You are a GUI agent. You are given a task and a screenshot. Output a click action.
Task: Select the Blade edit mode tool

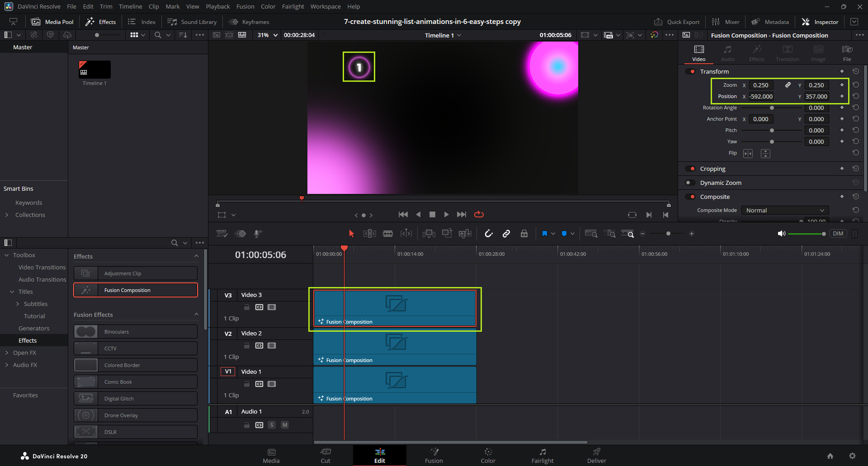tap(388, 234)
